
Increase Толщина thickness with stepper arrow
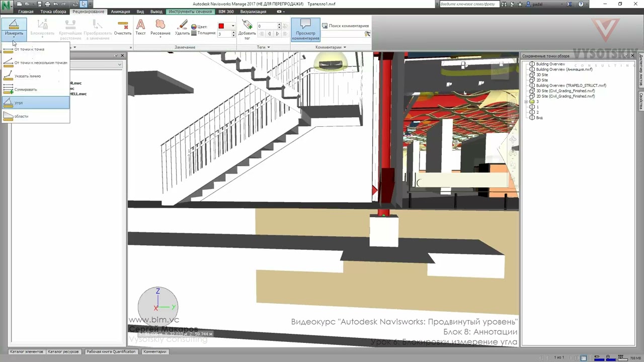[x=233, y=32]
